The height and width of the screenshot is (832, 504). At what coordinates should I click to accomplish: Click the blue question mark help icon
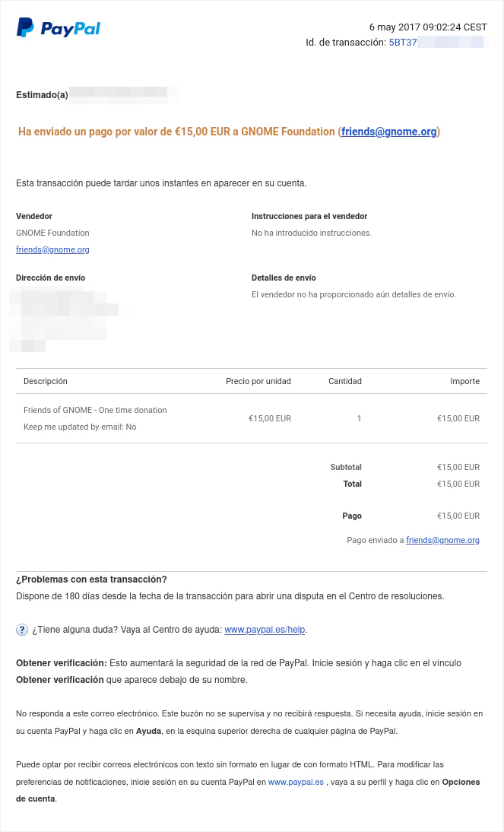click(22, 630)
